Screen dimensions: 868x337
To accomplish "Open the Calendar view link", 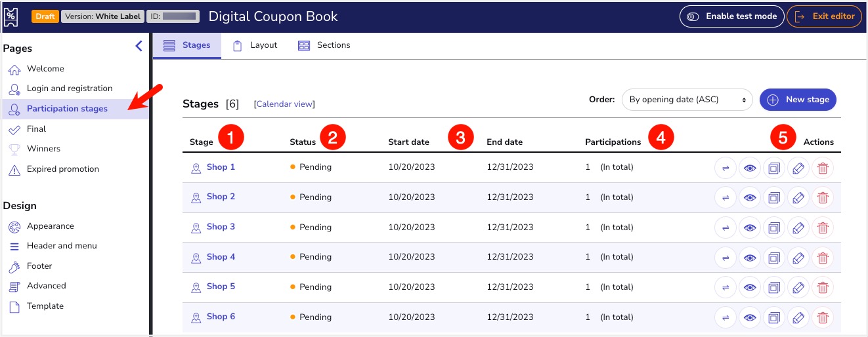I will 284,104.
